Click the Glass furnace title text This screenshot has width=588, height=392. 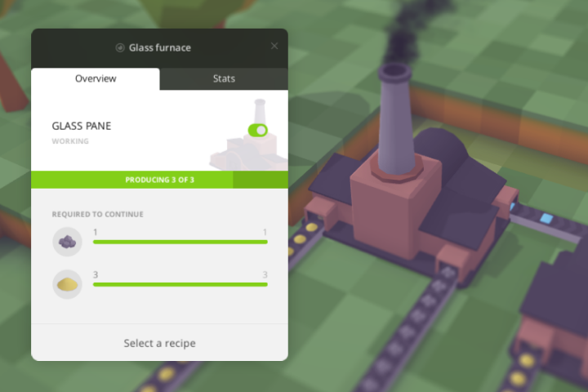click(x=160, y=47)
